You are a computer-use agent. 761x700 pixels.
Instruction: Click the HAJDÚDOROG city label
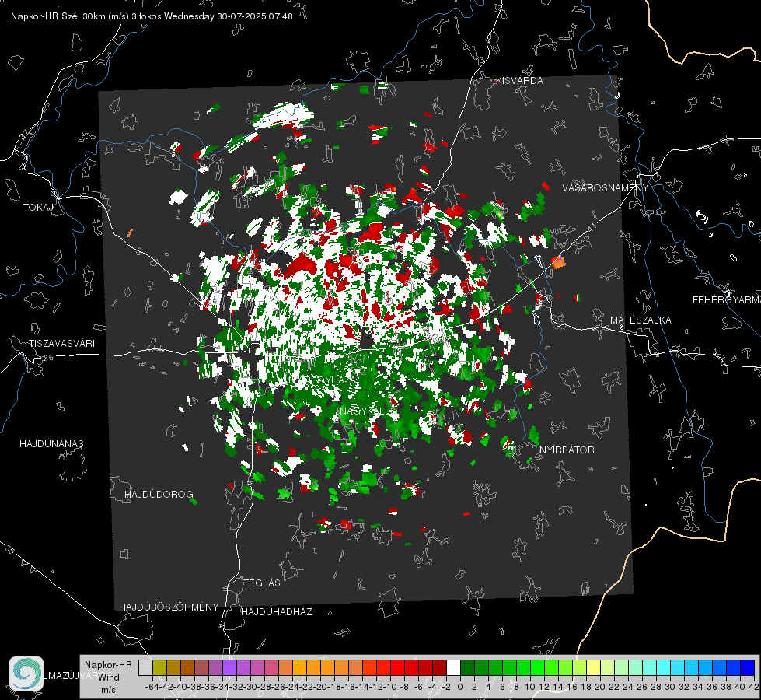(159, 494)
